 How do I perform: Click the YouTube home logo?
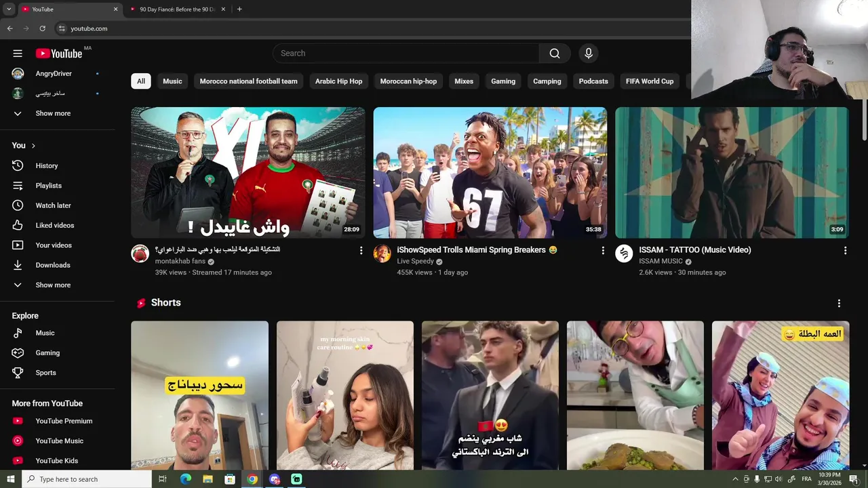coord(59,54)
